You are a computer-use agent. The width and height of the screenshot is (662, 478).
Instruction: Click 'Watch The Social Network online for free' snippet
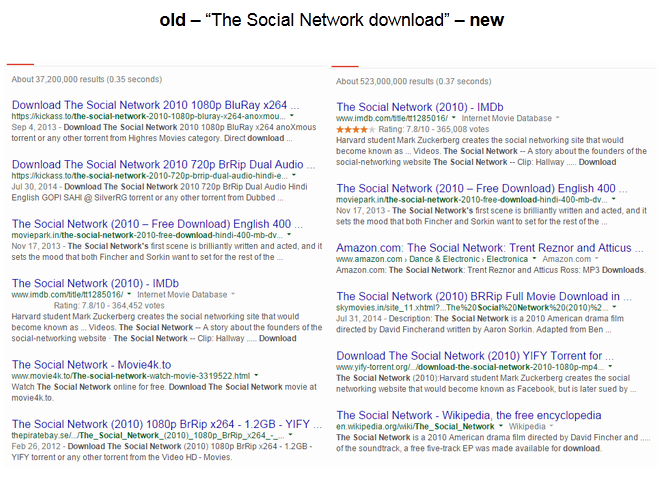(x=89, y=387)
